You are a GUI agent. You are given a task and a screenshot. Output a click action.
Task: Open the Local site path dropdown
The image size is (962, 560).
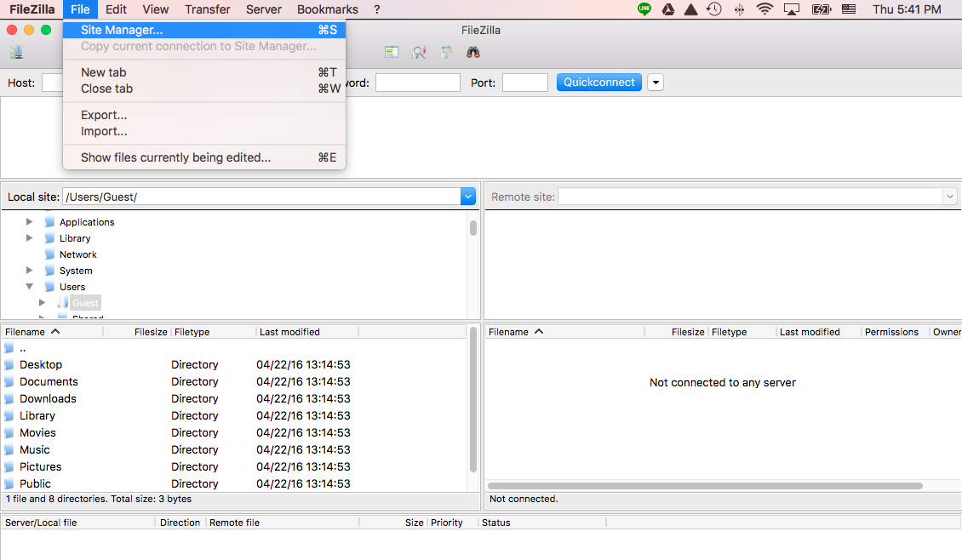467,197
